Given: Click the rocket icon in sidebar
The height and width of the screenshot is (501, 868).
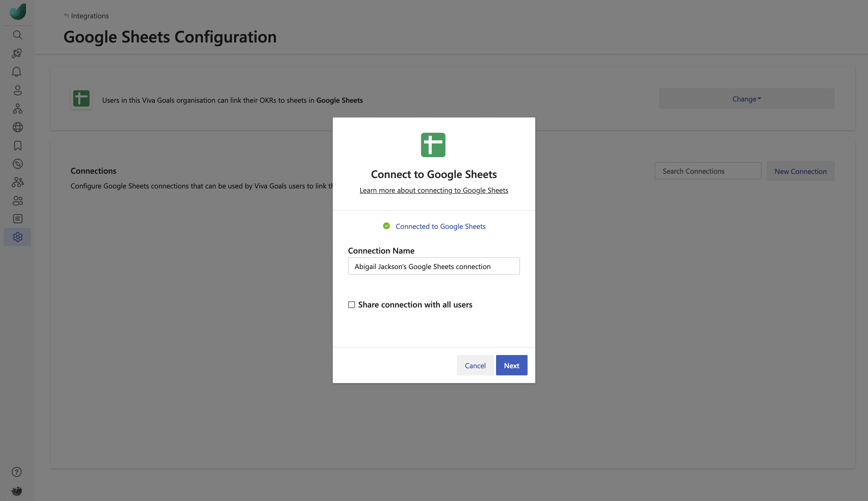Looking at the screenshot, I should click(17, 53).
